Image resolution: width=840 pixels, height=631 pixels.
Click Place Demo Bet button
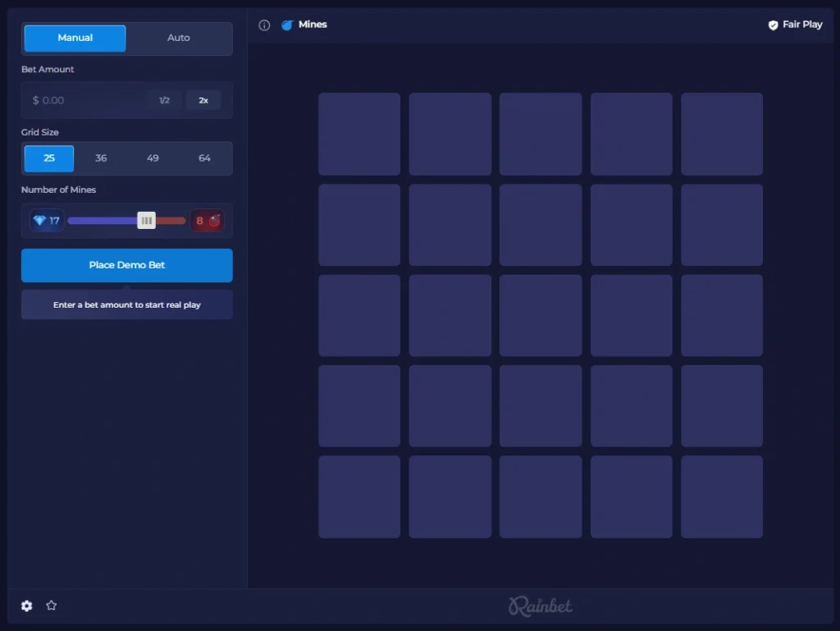[127, 265]
